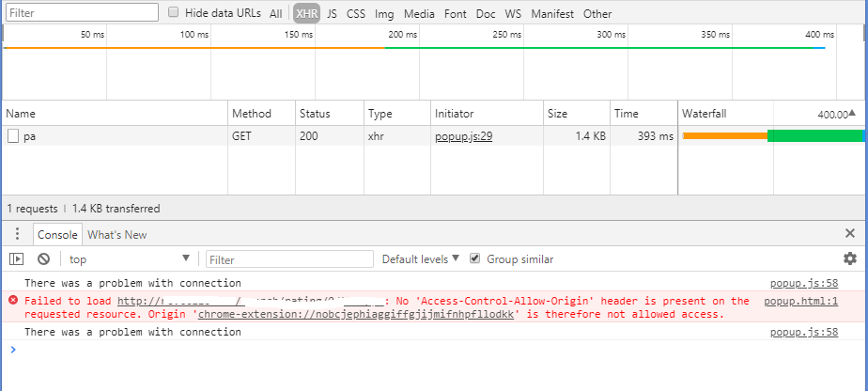The width and height of the screenshot is (868, 391).
Task: Open the first popup.js:58 source link
Action: 804,283
